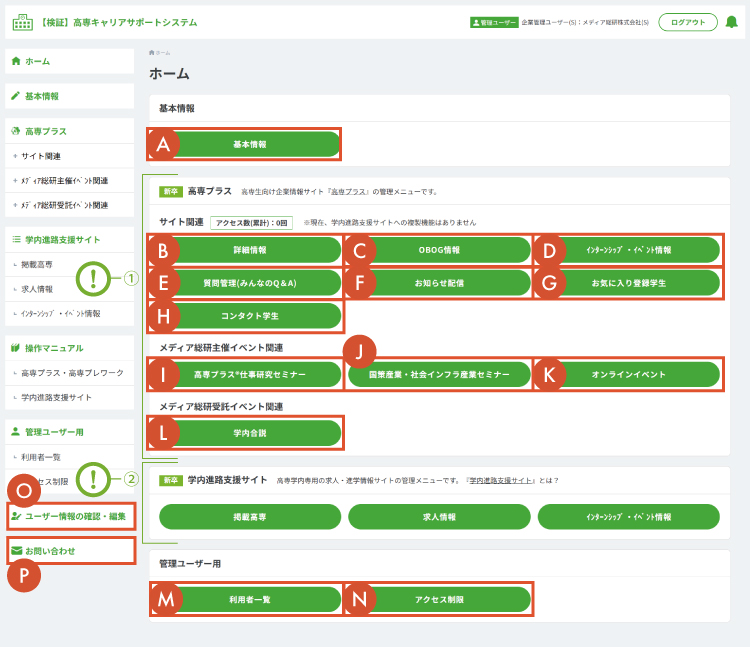Click the pencil icon beside 基本情報

pos(15,96)
